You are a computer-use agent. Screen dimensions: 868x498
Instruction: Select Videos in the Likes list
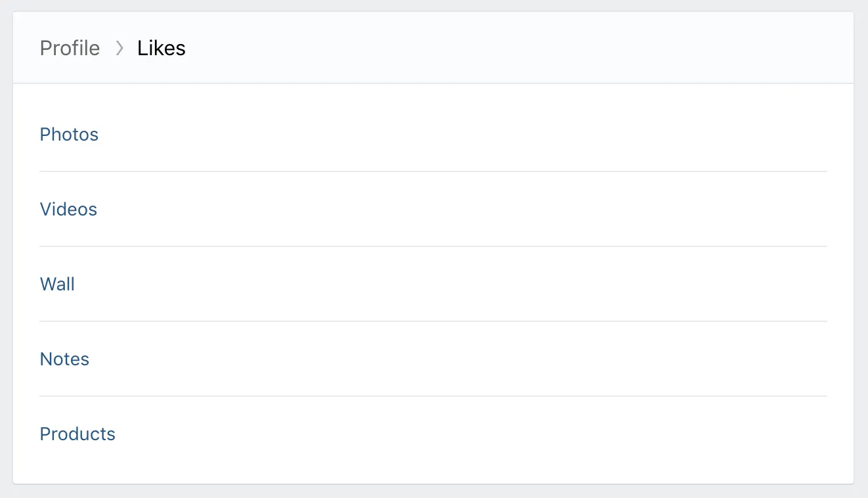(68, 209)
